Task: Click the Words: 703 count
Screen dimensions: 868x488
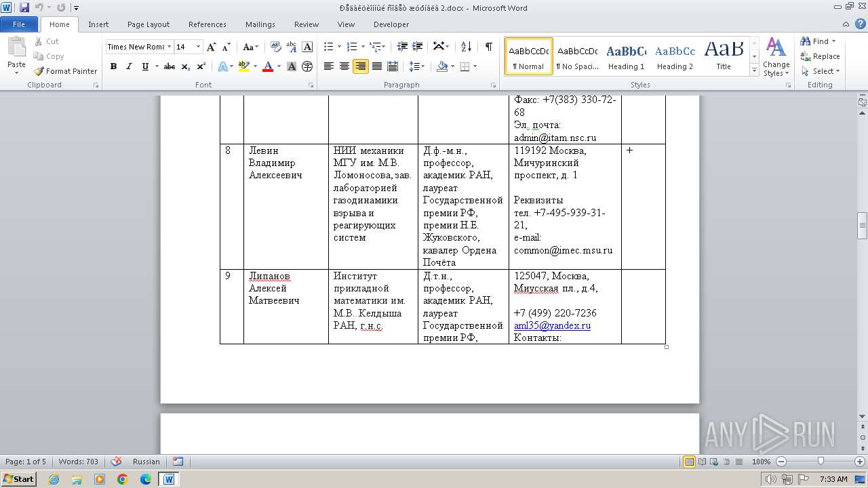Action: tap(79, 462)
